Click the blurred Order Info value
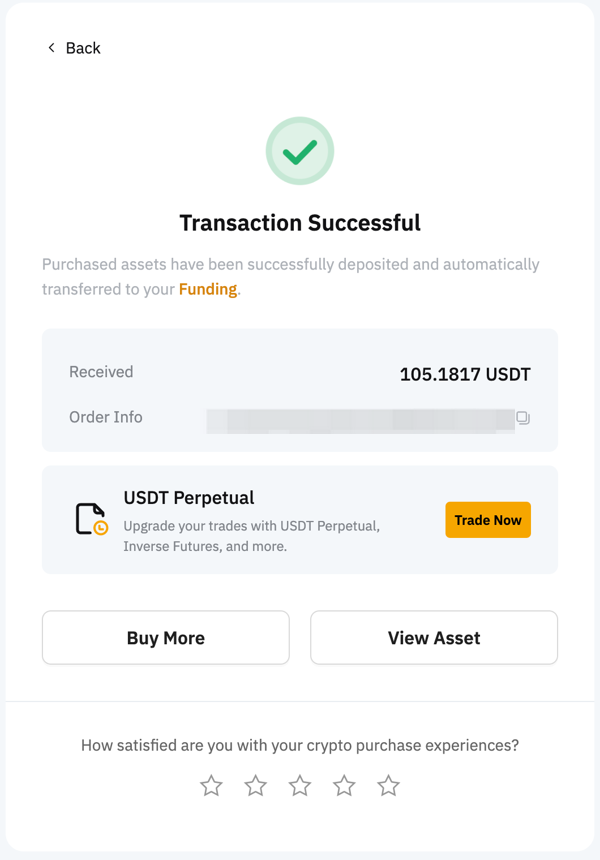 360,420
